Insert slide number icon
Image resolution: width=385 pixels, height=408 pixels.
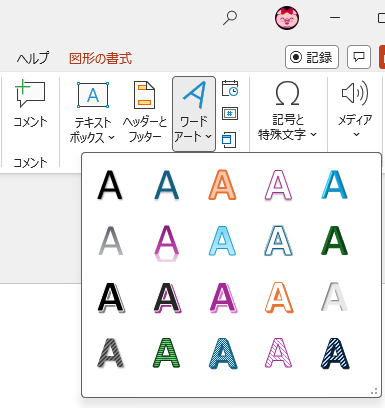230,114
